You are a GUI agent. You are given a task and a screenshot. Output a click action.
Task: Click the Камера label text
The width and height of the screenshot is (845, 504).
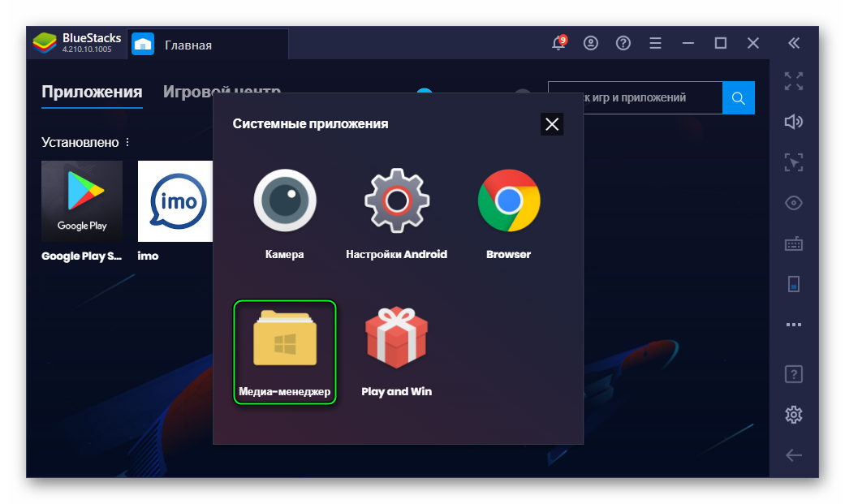285,254
